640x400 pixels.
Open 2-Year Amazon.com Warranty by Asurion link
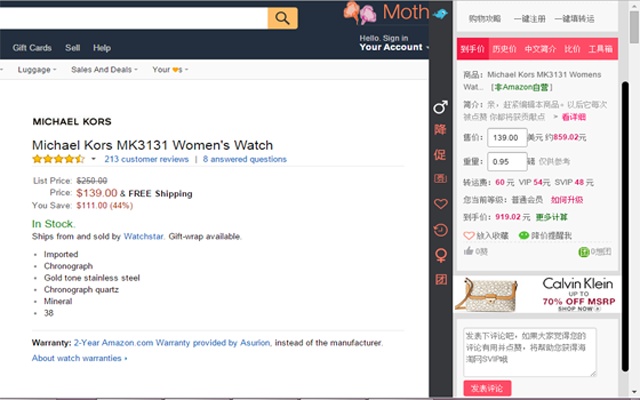(172, 343)
